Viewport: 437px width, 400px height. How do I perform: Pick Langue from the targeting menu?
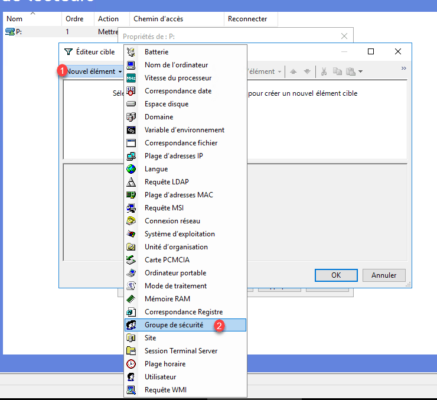pyautogui.click(x=185, y=169)
